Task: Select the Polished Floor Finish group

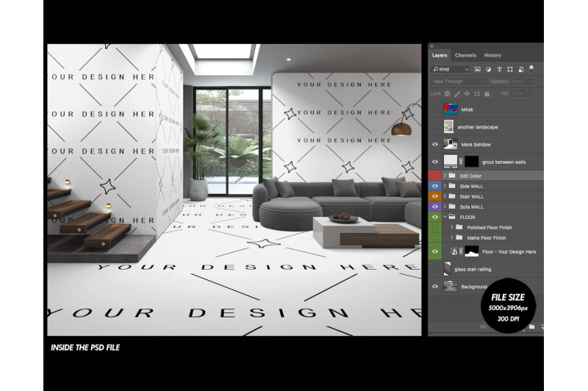Action: 489,227
